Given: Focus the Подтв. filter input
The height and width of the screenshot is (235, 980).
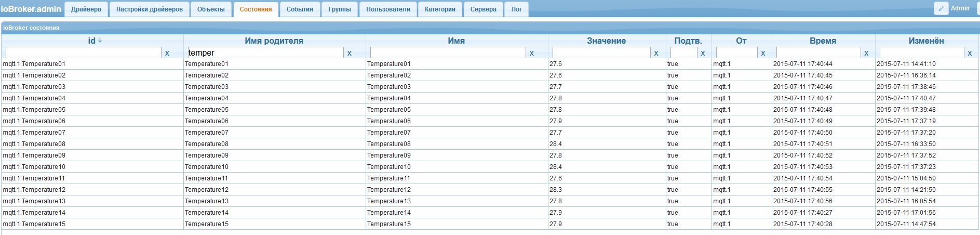Looking at the screenshot, I should 684,53.
